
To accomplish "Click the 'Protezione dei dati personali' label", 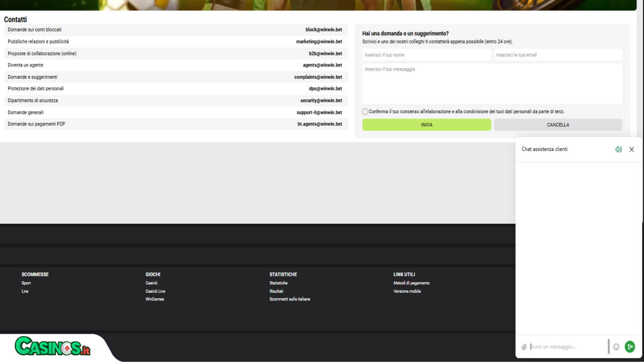I will [x=36, y=89].
